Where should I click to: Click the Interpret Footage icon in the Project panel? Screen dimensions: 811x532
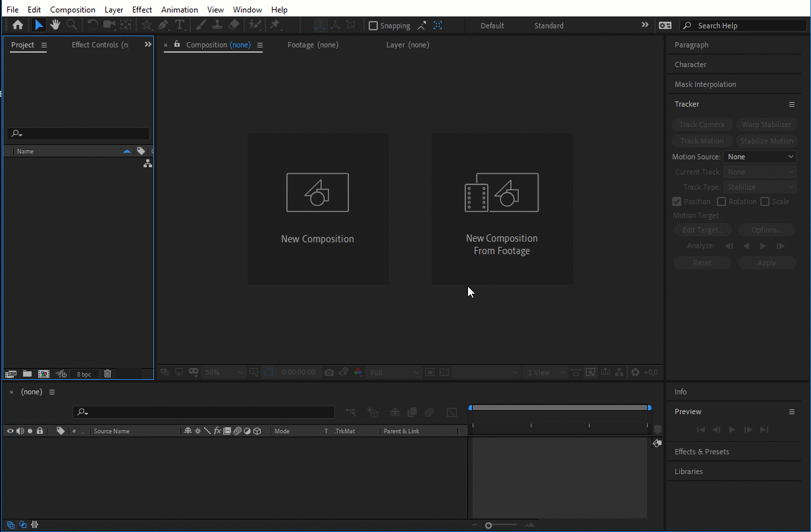(x=11, y=373)
